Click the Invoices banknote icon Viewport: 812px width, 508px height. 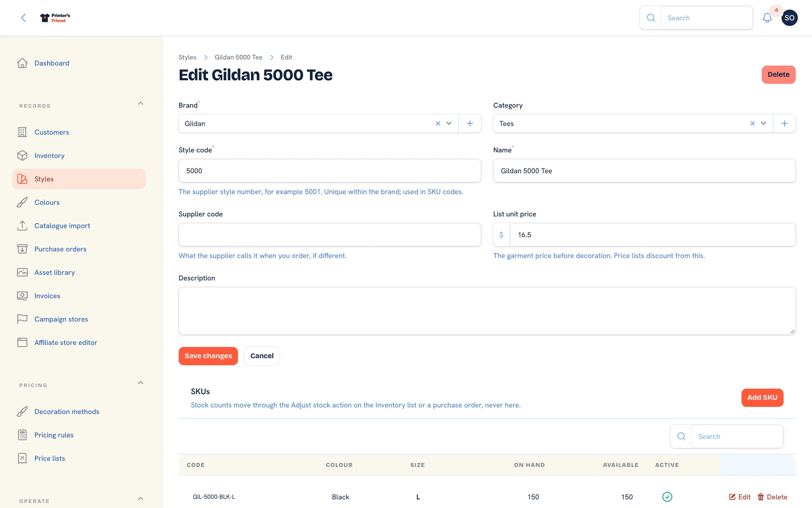coord(22,296)
